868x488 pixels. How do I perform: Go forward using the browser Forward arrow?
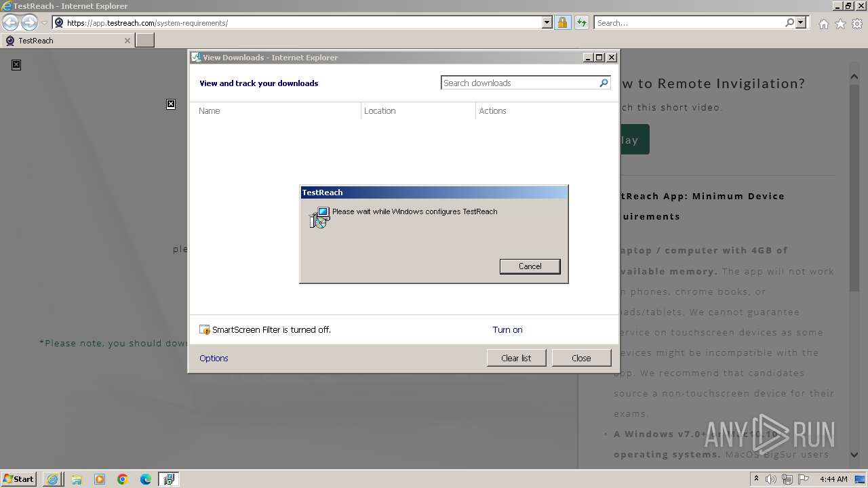[29, 22]
